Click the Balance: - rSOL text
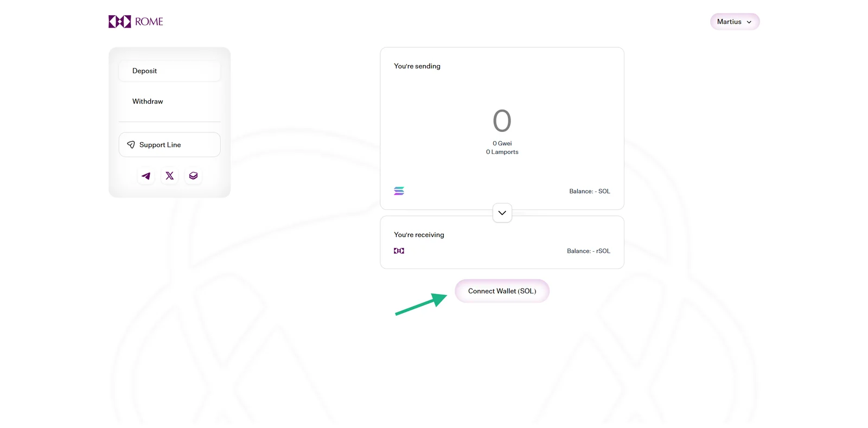Viewport: 868px width, 428px height. [x=589, y=251]
